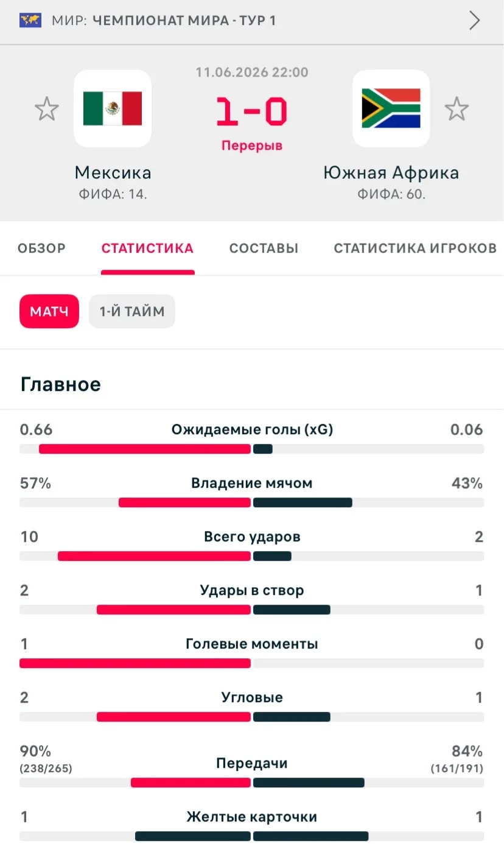
Task: Tap the Желтые карточки stat row
Action: pos(252,825)
